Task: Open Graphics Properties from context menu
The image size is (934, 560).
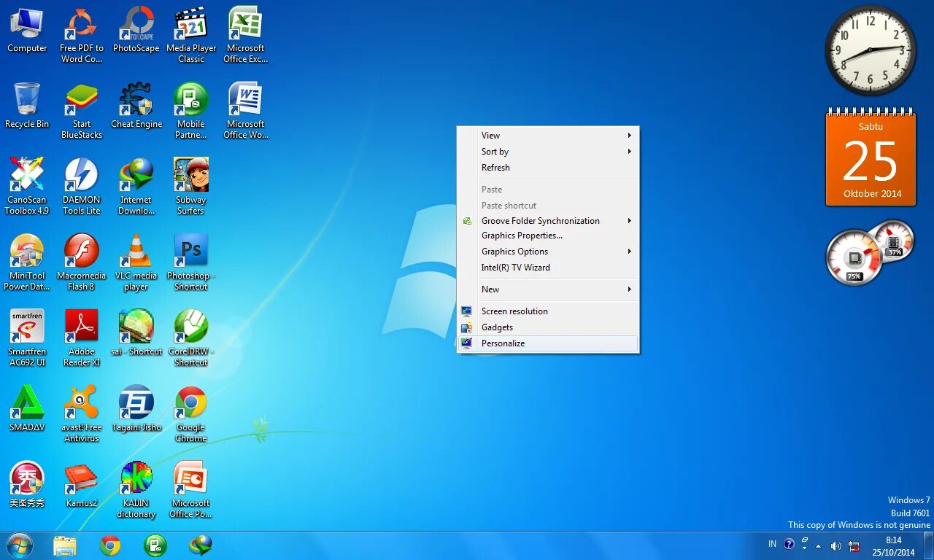Action: pos(548,236)
